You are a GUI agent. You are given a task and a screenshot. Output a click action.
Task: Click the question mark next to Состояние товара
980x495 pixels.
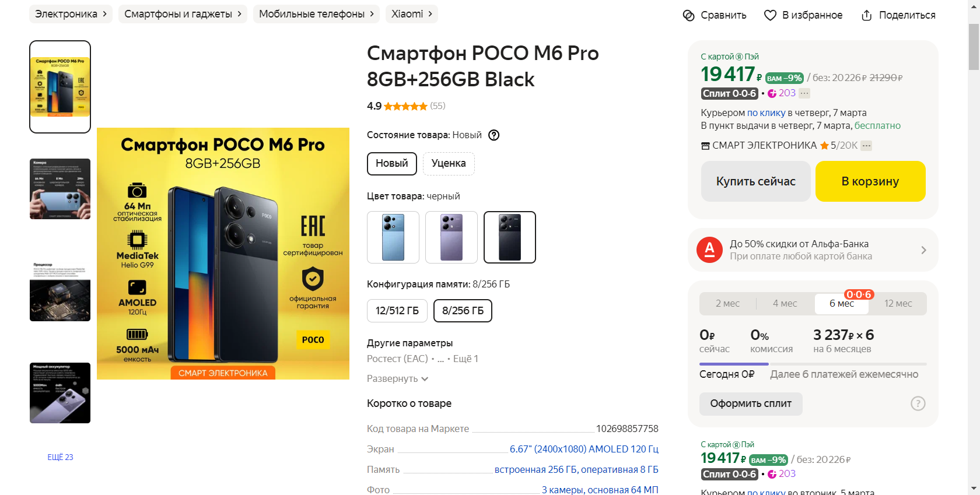[x=494, y=135]
